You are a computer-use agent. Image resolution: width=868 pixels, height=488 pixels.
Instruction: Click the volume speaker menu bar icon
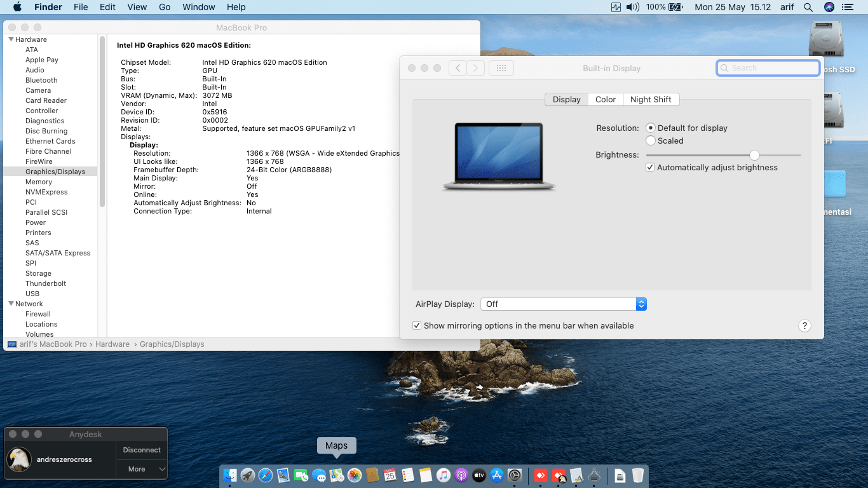pos(632,7)
